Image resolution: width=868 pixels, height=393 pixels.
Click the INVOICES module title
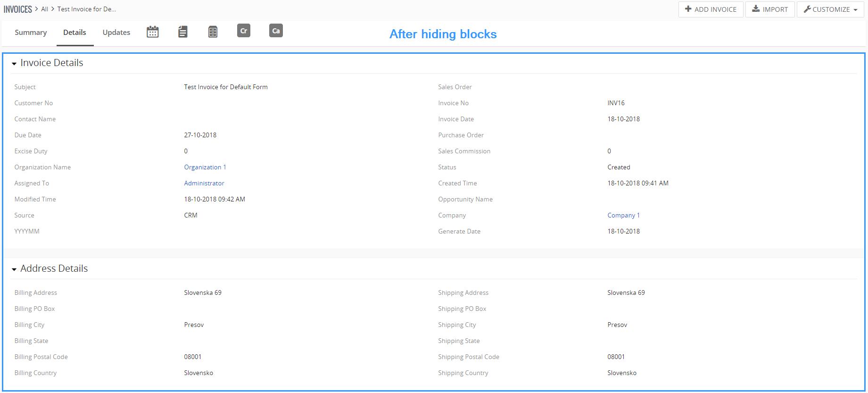(18, 9)
